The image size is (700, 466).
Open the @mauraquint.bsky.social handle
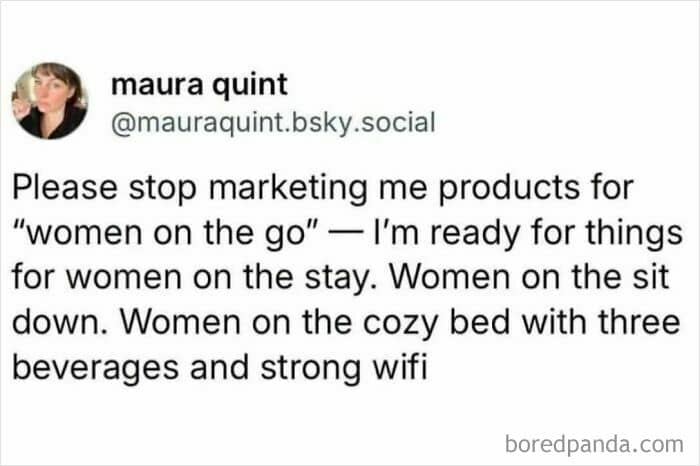pyautogui.click(x=273, y=123)
